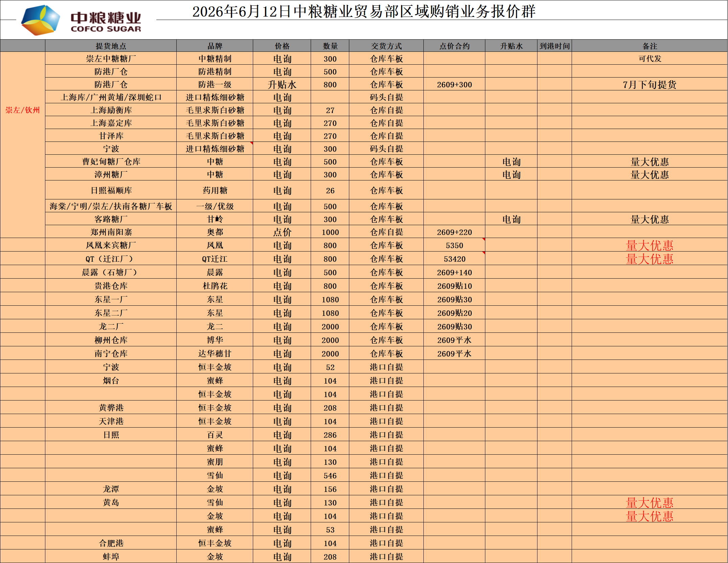Select the 烟台 location cell
This screenshot has height=563, width=728.
(x=111, y=381)
